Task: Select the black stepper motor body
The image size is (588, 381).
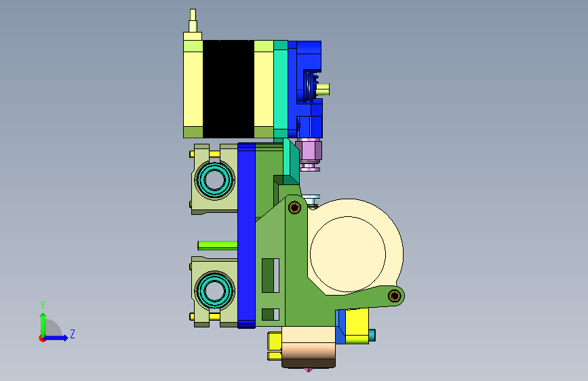Action: pyautogui.click(x=229, y=89)
